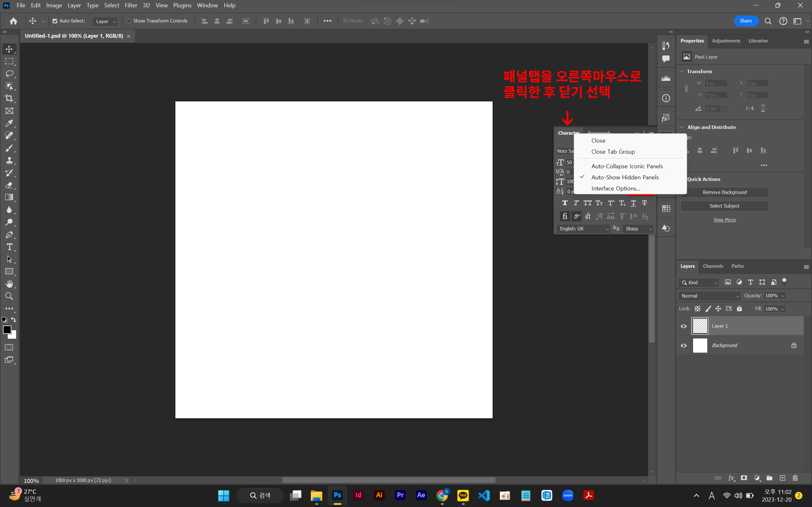
Task: Open Illustrator from the Windows taskbar
Action: pyautogui.click(x=379, y=495)
